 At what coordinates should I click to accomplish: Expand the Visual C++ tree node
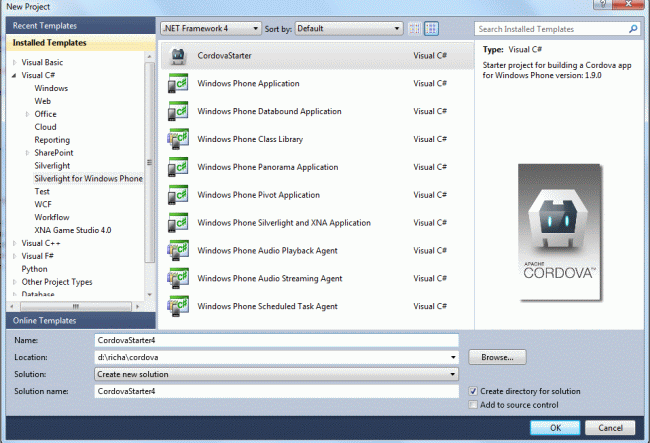click(x=15, y=243)
